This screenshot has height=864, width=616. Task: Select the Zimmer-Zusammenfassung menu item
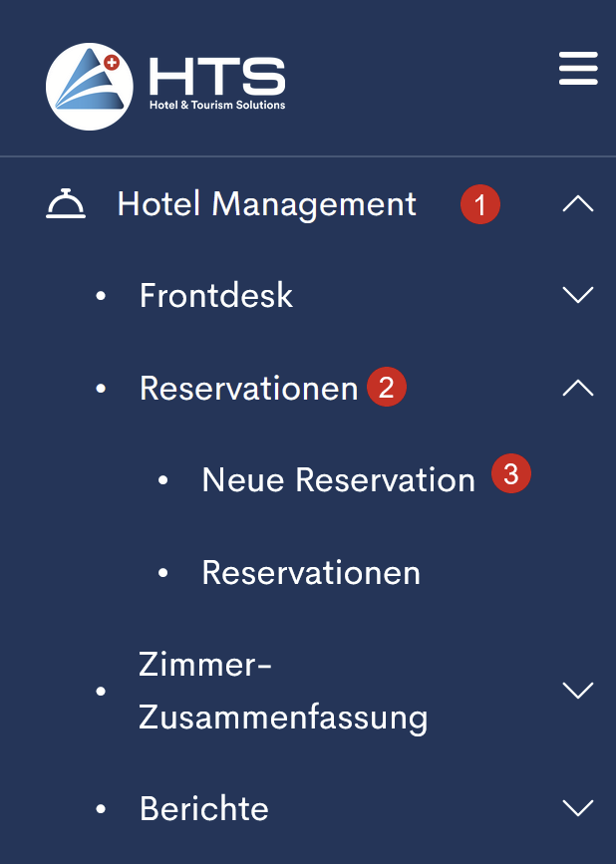click(283, 691)
